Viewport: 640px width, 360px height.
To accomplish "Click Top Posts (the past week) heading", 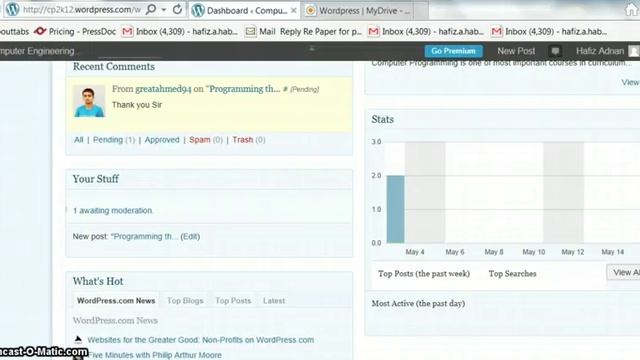I will 424,274.
